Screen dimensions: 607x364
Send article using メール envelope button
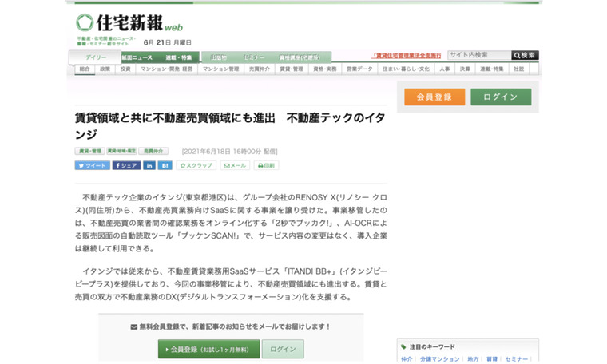tap(235, 165)
